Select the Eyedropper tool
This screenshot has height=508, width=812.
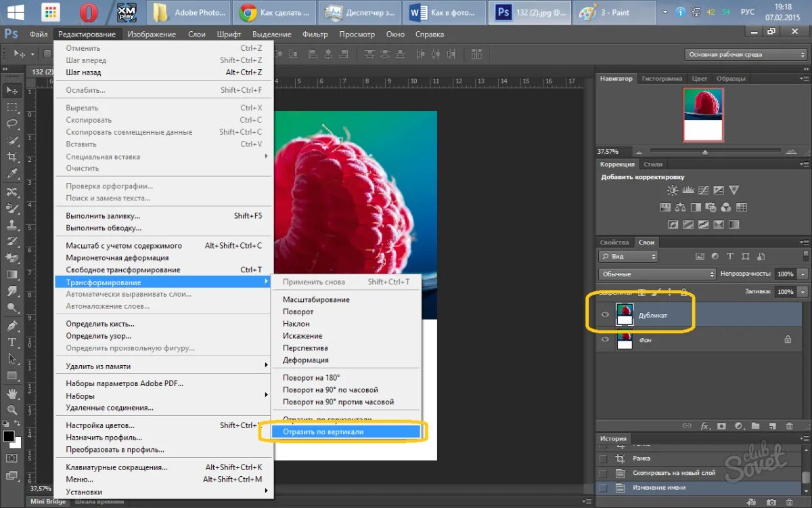pyautogui.click(x=12, y=174)
